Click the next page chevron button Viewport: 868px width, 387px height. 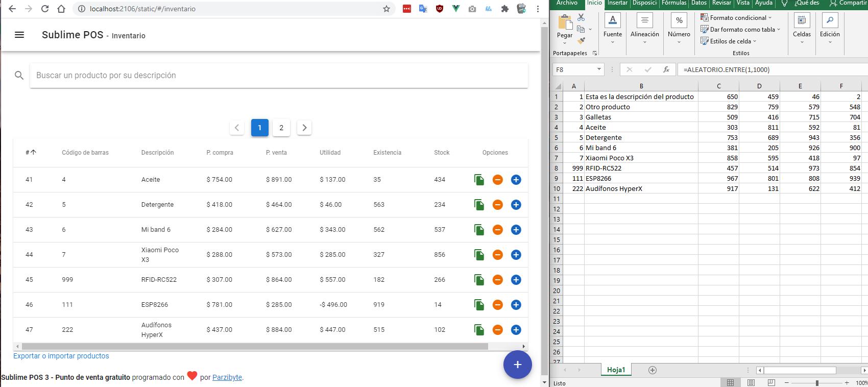pyautogui.click(x=304, y=128)
